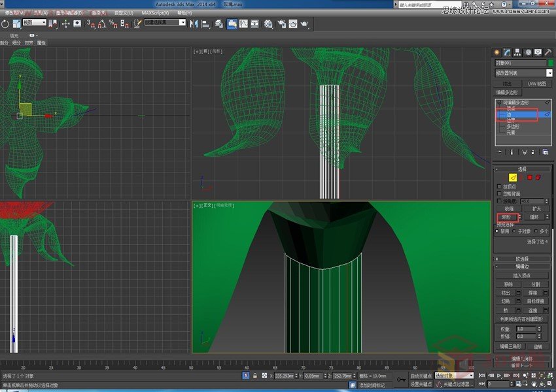Toggle the By Vertex checkbox
Image resolution: width=556 pixels, height=392 pixels.
click(499, 186)
